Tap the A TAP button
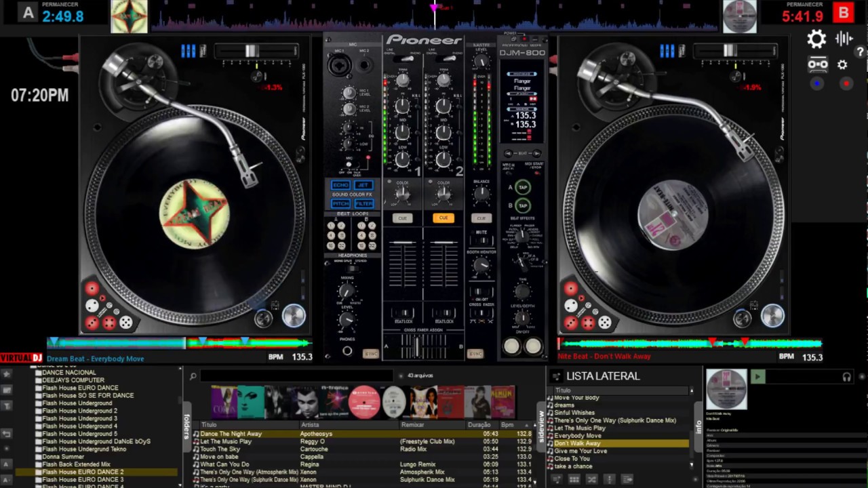This screenshot has height=488, width=868. pyautogui.click(x=522, y=187)
